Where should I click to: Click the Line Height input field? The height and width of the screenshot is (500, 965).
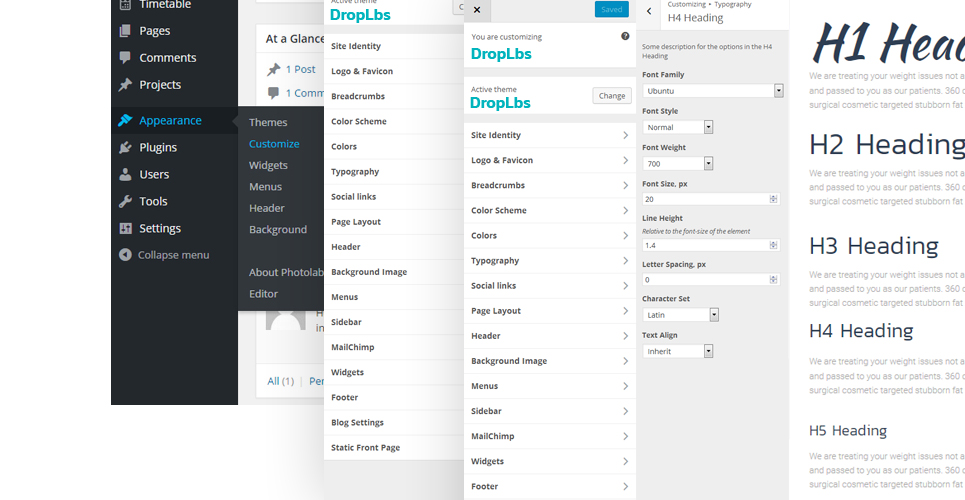[711, 245]
